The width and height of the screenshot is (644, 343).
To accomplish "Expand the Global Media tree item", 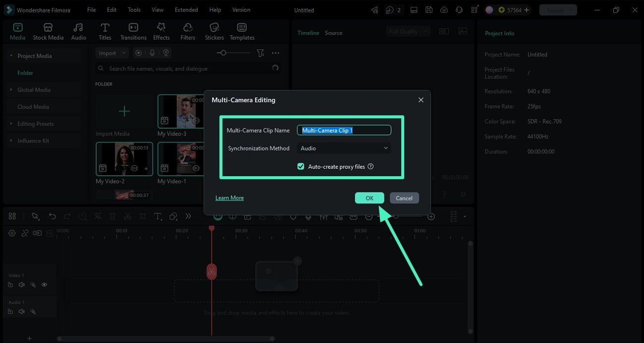I will click(x=11, y=90).
